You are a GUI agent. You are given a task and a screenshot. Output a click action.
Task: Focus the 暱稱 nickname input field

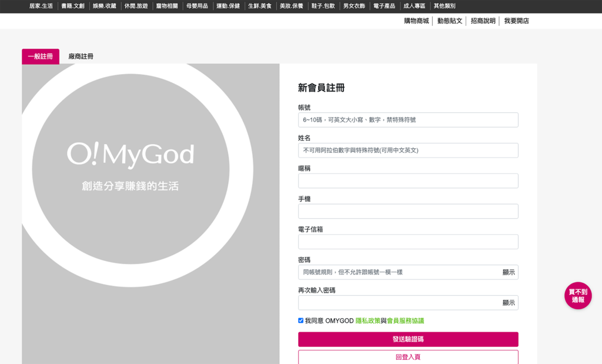pos(408,181)
